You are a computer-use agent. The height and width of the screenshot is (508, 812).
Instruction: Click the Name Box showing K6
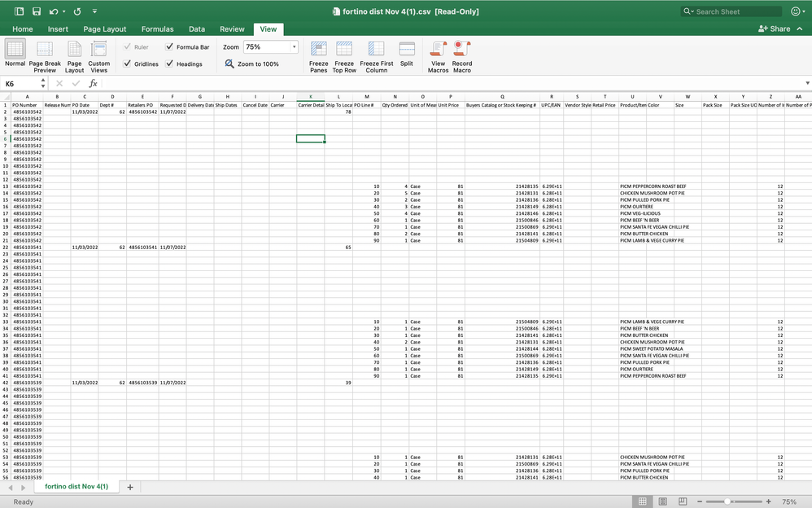20,84
